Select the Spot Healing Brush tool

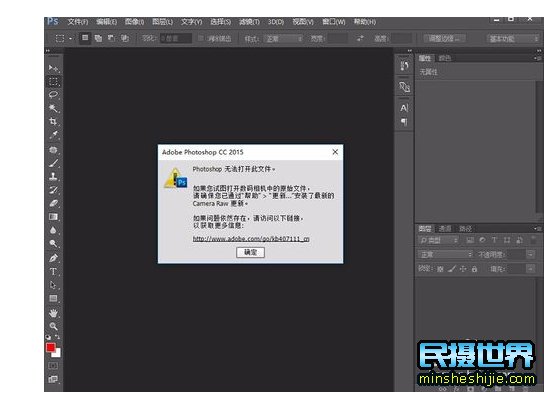tap(53, 150)
